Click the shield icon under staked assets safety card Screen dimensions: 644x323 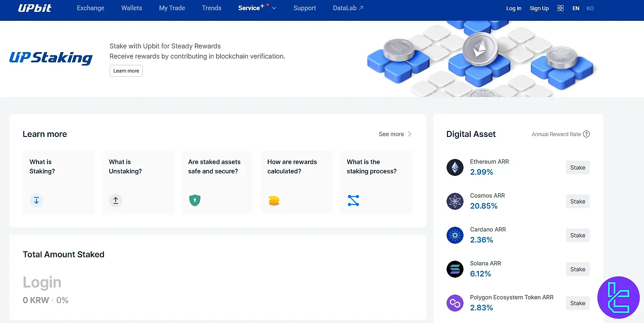[x=194, y=200]
